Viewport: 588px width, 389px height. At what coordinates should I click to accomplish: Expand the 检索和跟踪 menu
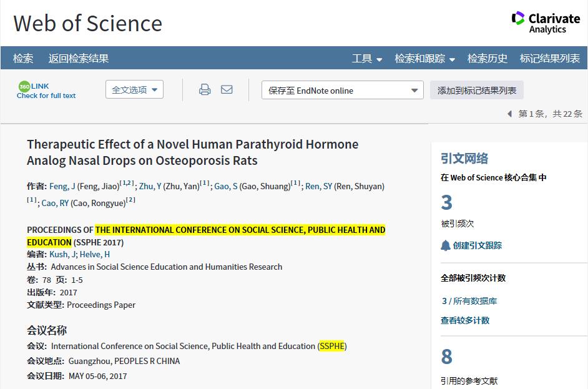pyautogui.click(x=425, y=59)
